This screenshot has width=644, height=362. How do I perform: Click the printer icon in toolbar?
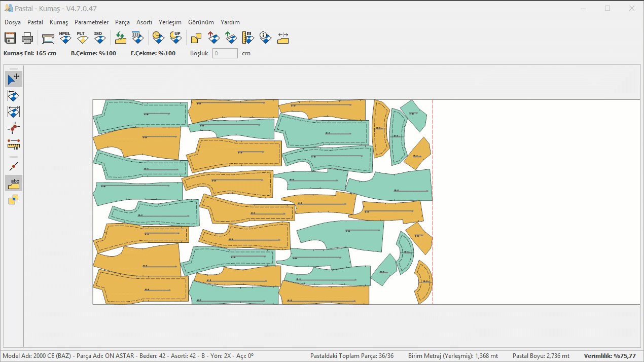tap(27, 38)
